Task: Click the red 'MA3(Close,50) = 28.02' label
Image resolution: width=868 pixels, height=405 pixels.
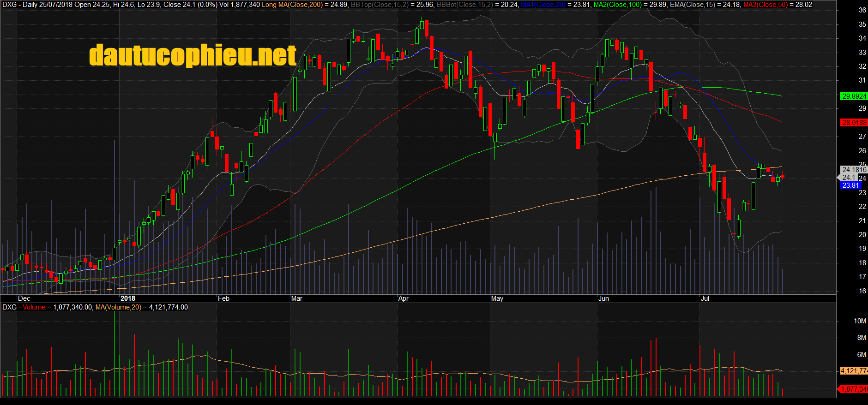Action: (778, 5)
